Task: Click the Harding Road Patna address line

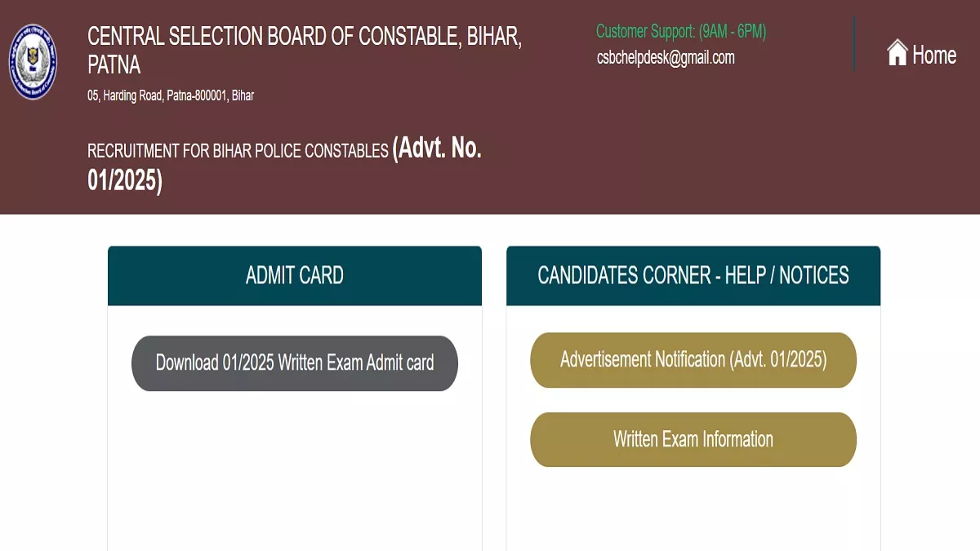Action: [171, 96]
